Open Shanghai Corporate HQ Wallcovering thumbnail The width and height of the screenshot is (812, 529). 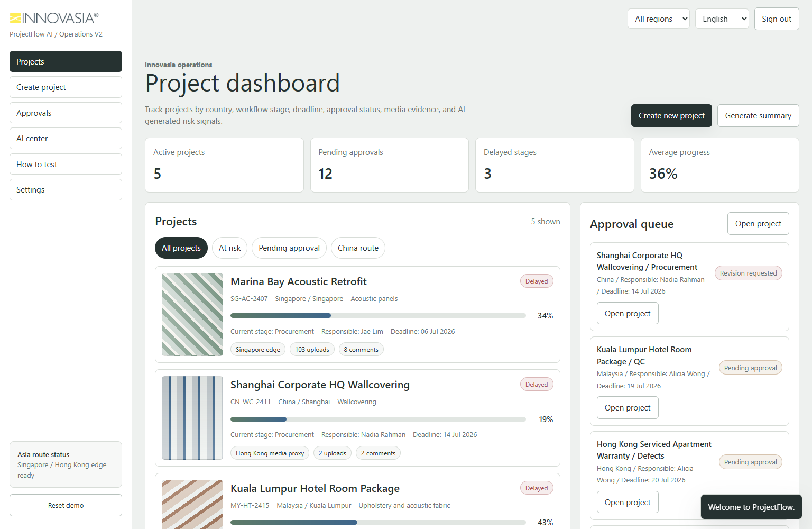[x=192, y=418]
